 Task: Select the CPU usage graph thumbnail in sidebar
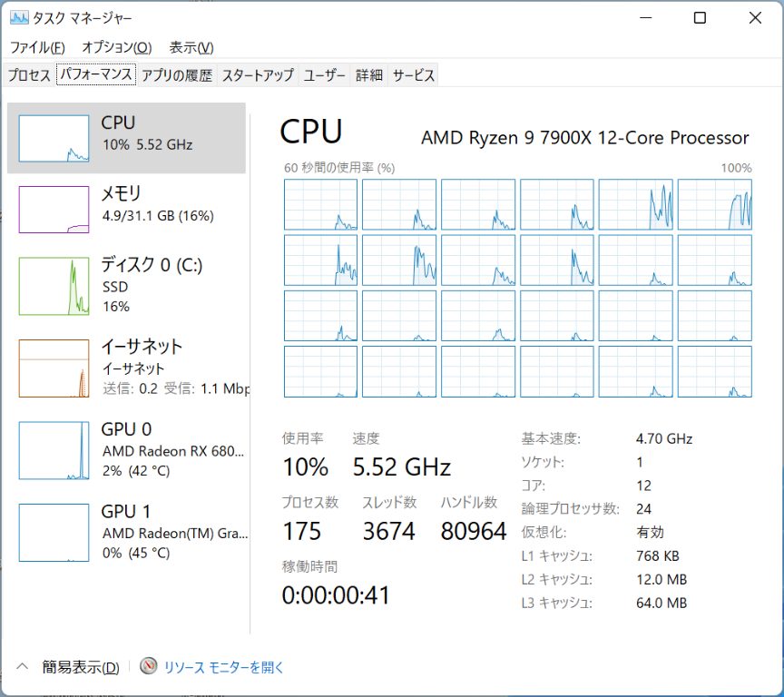(54, 139)
